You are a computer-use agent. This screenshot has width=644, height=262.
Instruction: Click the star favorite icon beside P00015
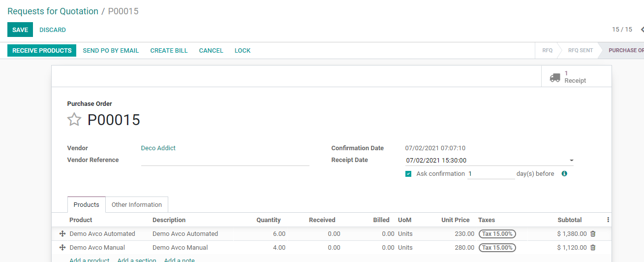[x=74, y=120]
